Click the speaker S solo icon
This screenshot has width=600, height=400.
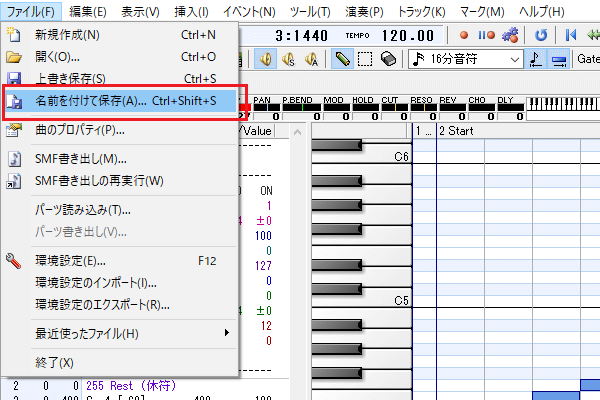[289, 60]
